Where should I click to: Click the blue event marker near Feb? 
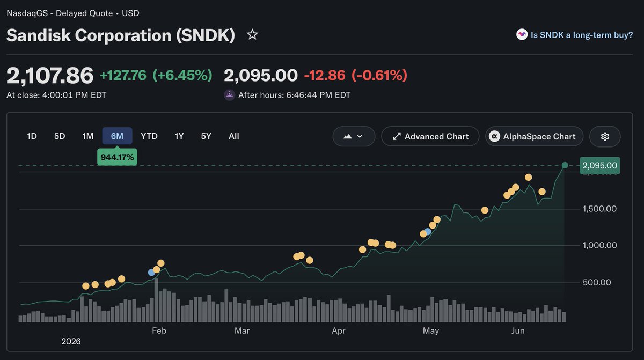[x=152, y=273]
